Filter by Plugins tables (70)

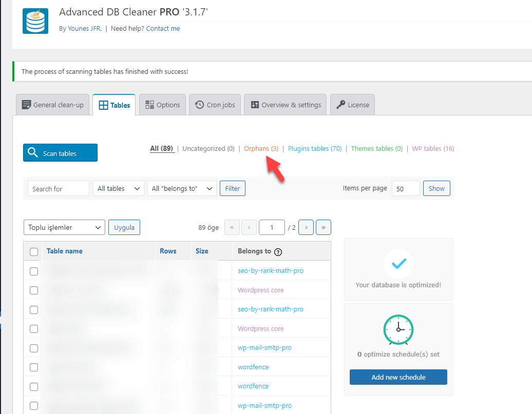tap(315, 148)
